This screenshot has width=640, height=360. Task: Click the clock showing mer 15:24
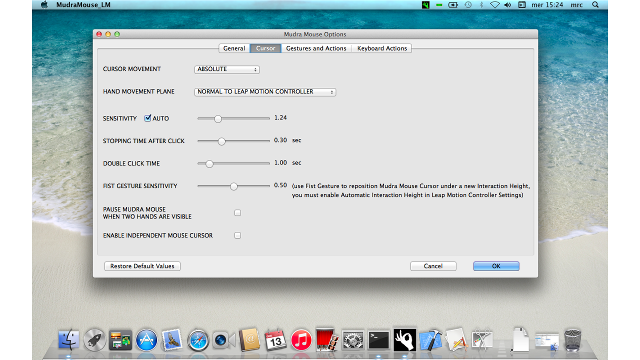coord(547,5)
